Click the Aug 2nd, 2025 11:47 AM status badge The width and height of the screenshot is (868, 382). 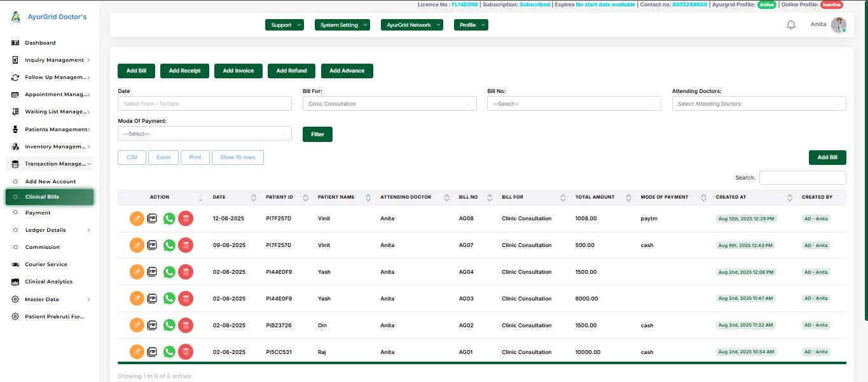pyautogui.click(x=746, y=298)
